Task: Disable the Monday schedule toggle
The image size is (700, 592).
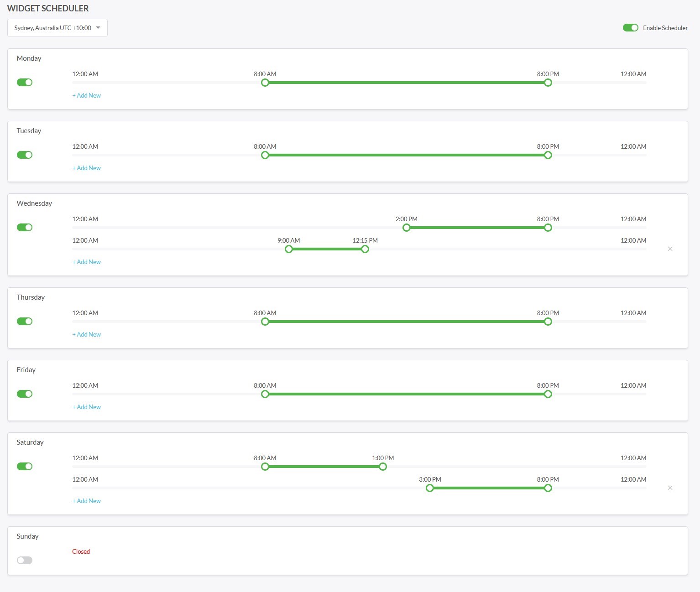Action: pyautogui.click(x=25, y=83)
